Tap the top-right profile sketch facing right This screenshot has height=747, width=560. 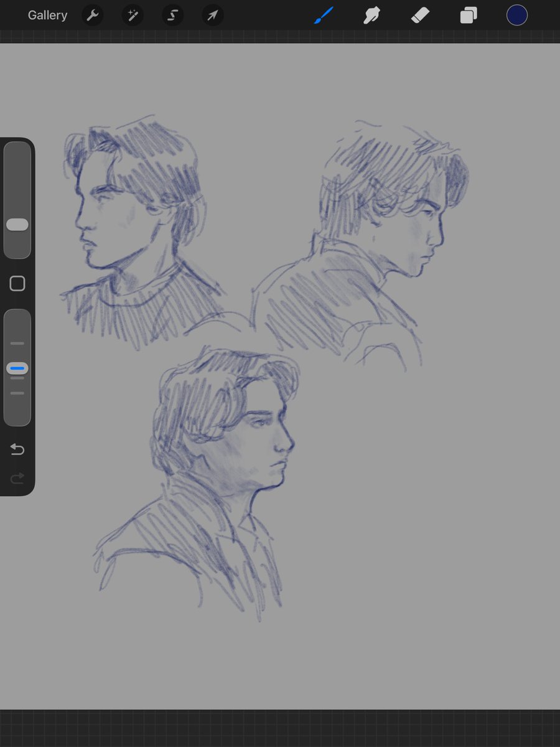point(361,246)
